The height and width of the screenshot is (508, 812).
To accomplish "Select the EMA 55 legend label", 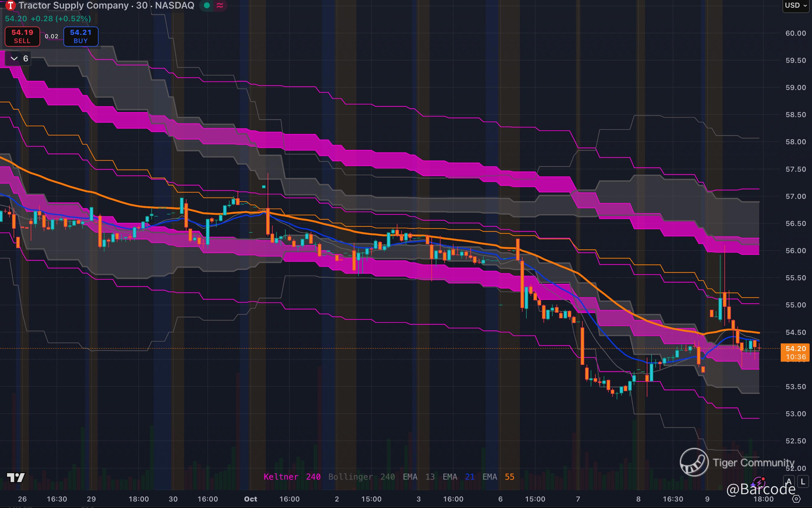I will click(498, 477).
